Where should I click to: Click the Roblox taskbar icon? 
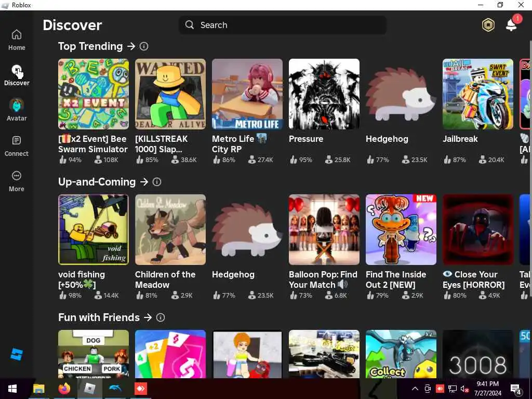tap(89, 389)
